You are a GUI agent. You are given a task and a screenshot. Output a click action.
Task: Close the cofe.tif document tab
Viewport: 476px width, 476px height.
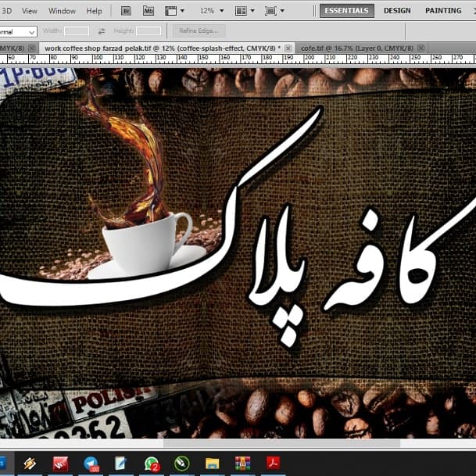[421, 48]
